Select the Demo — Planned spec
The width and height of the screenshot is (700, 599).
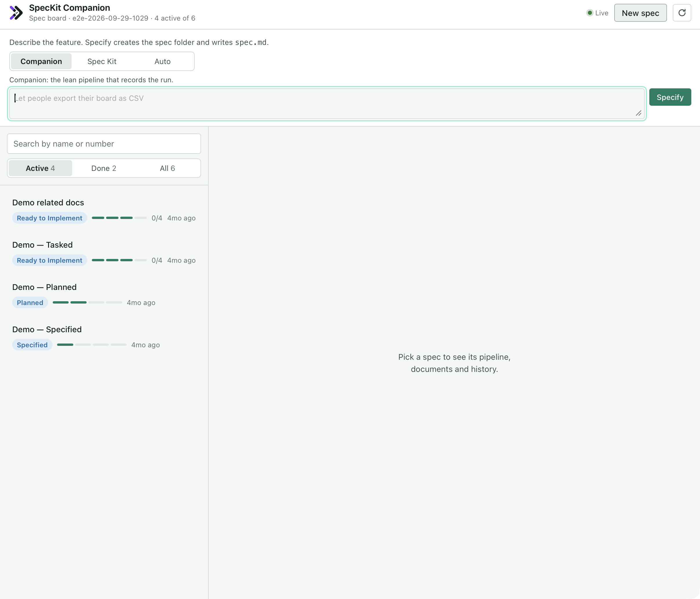click(104, 295)
